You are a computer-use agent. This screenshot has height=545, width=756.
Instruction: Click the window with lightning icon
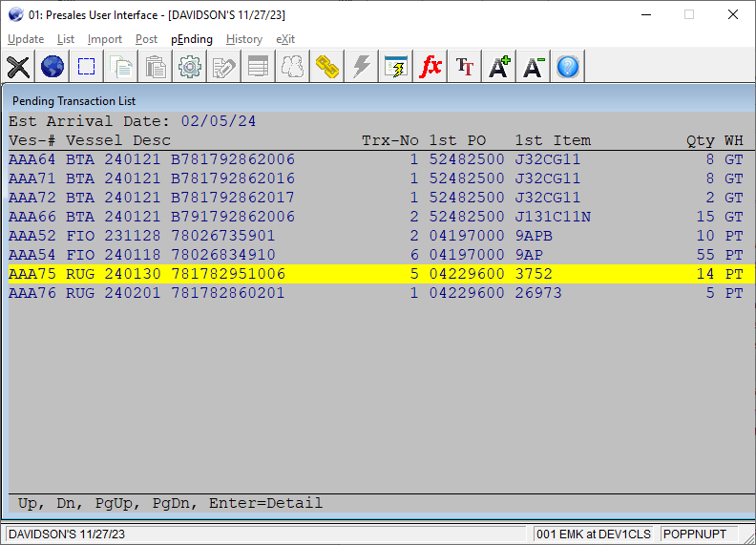point(396,67)
